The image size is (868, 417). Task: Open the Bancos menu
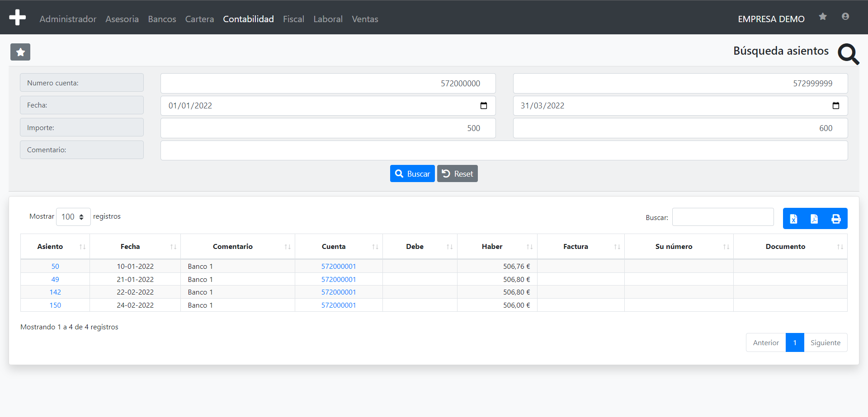point(162,19)
